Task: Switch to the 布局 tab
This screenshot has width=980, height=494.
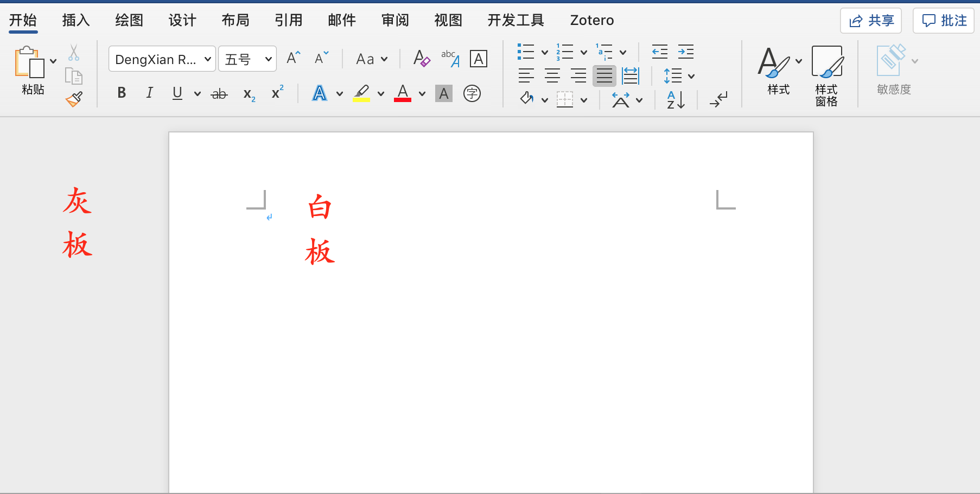Action: [x=236, y=20]
